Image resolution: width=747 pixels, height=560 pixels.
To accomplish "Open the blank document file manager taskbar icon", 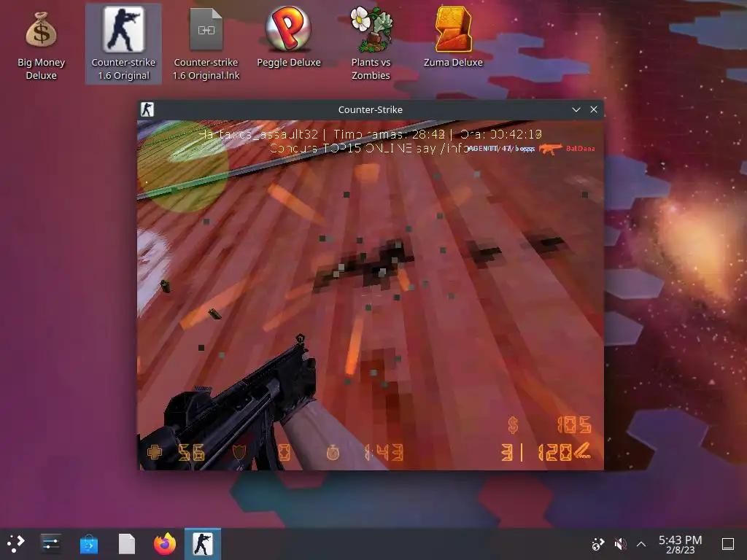I will (x=127, y=544).
